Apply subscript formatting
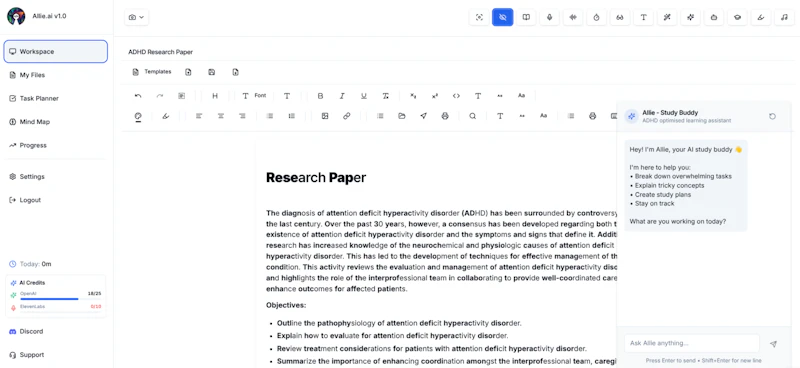The image size is (800, 368). tap(413, 95)
